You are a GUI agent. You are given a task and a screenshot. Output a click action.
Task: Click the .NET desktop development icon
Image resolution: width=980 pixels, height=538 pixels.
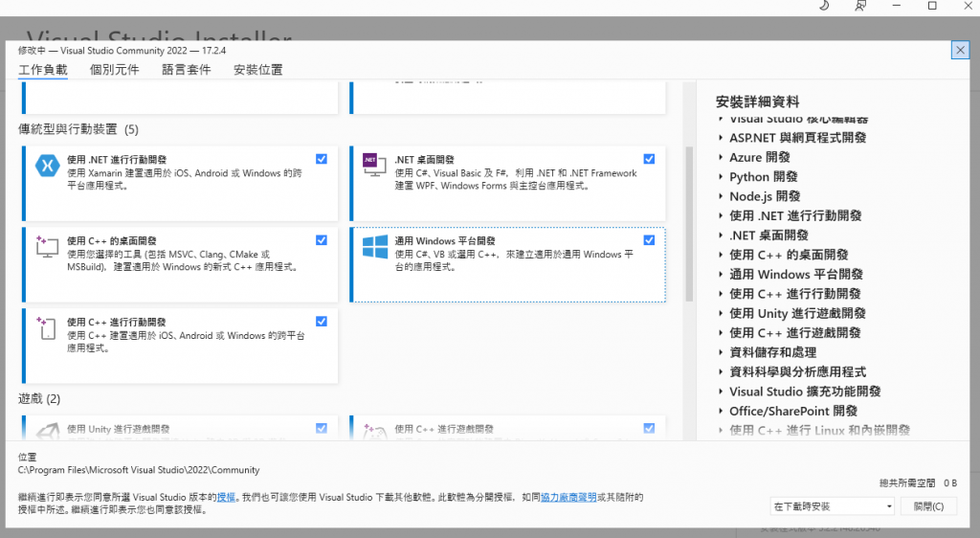375,165
